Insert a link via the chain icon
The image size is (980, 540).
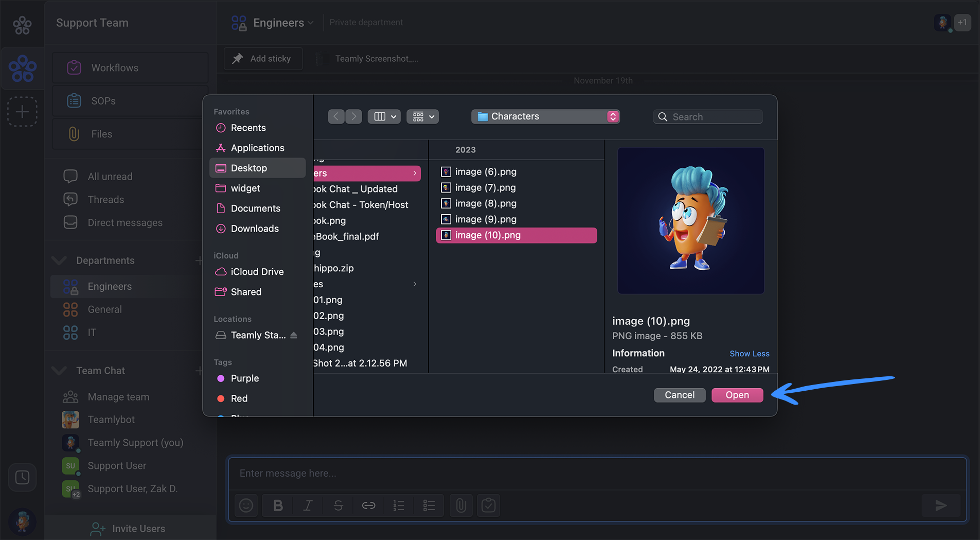(368, 506)
